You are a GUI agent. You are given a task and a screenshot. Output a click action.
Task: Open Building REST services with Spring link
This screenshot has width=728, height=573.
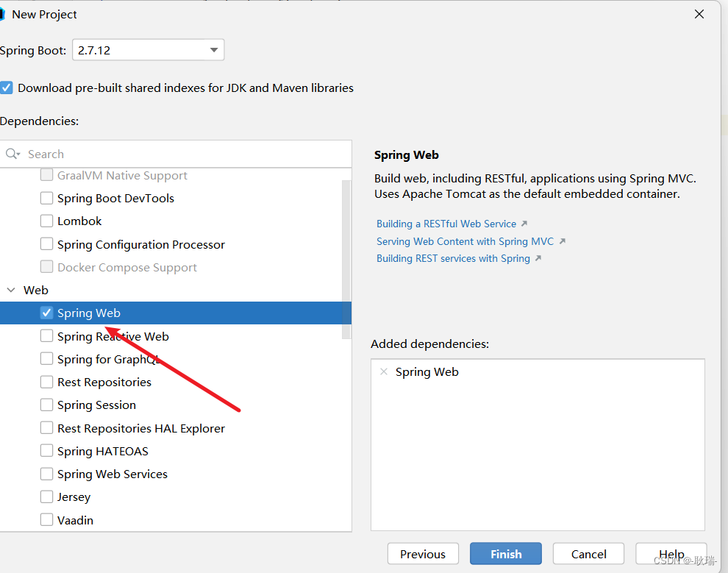coord(453,259)
